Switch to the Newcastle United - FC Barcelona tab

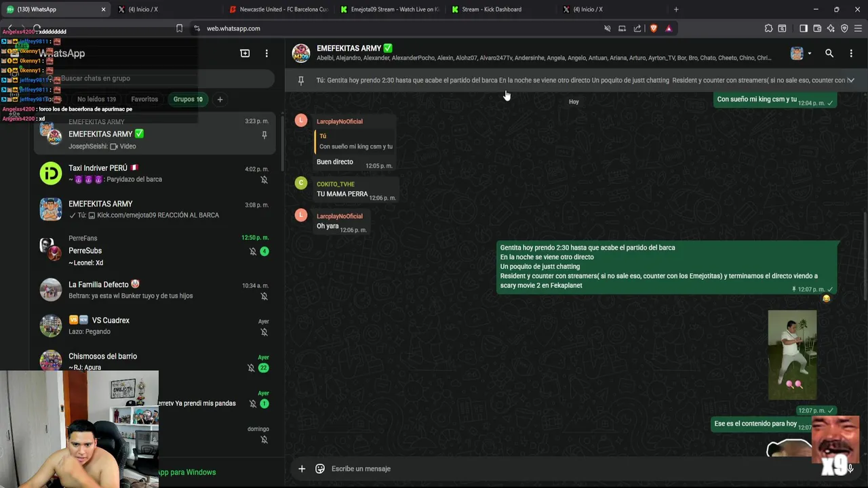[x=279, y=9]
